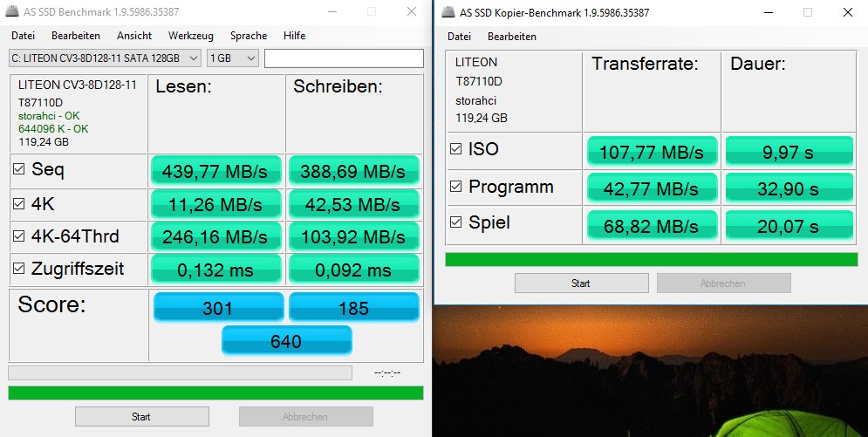The height and width of the screenshot is (437, 868).
Task: Click the AS SSD Benchmark title bar icon
Action: click(x=12, y=11)
